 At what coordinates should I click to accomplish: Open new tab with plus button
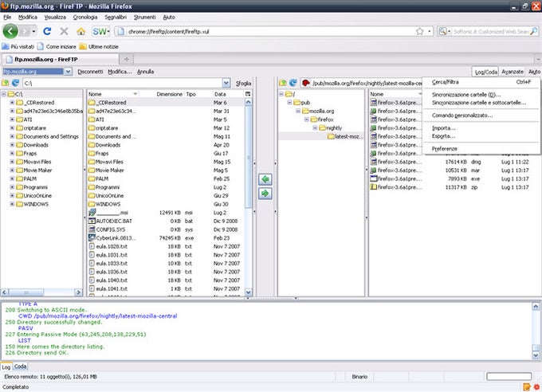(x=127, y=60)
